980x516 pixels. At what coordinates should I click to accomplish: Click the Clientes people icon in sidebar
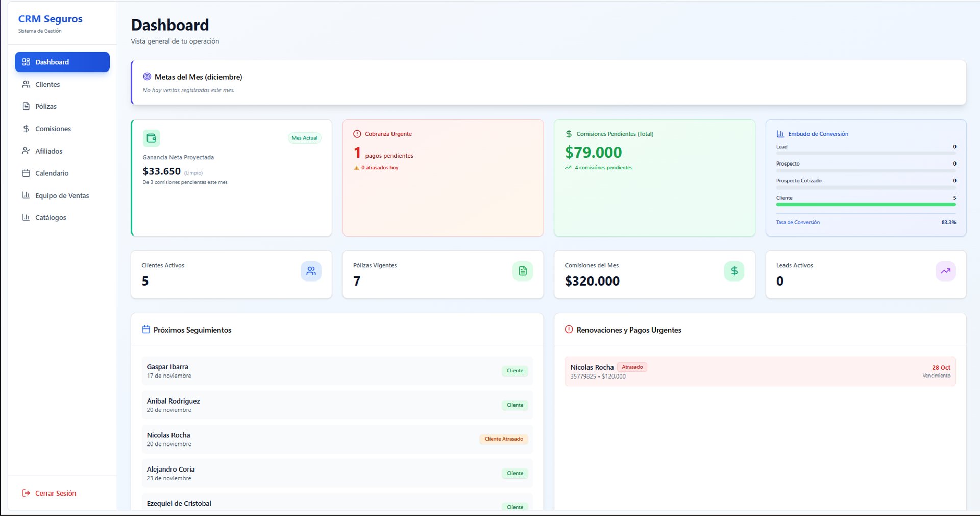click(x=26, y=84)
